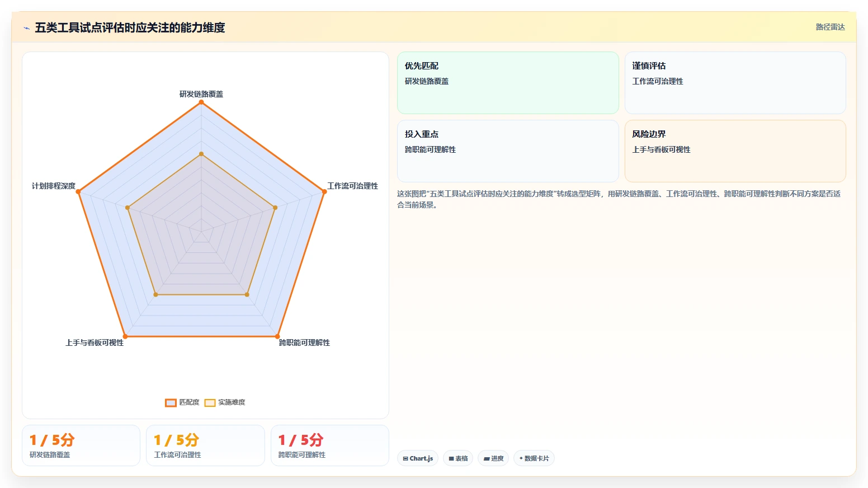This screenshot has width=868, height=488.
Task: Toggle the 实施难度 legend entry
Action: pos(225,402)
